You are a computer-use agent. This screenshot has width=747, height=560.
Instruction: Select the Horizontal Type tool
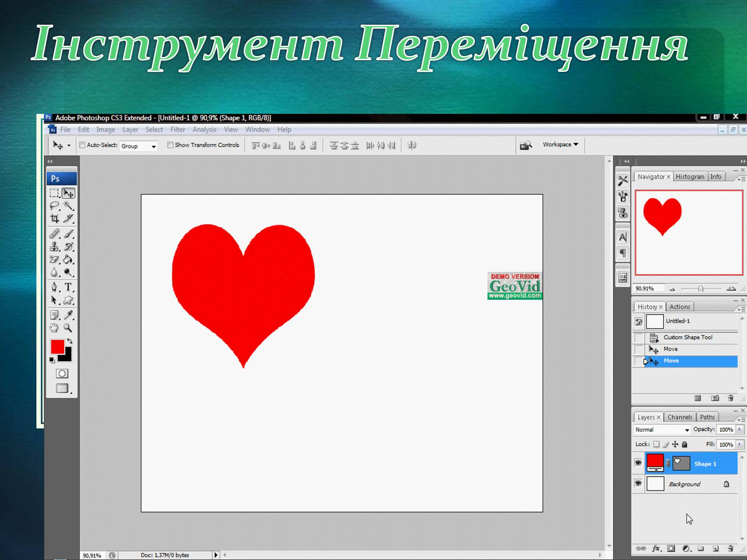coord(68,287)
